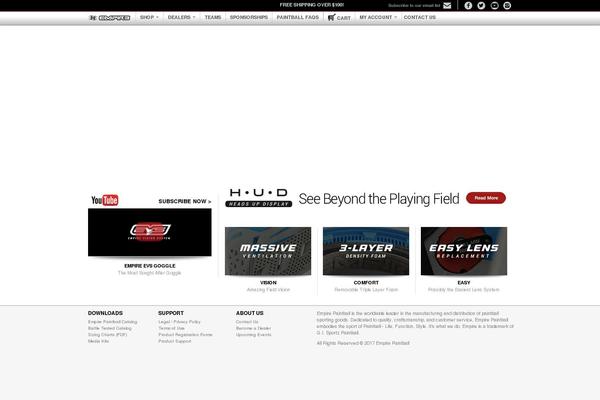The width and height of the screenshot is (600, 400).
Task: Expand the My Account dropdown menu
Action: tap(378, 17)
